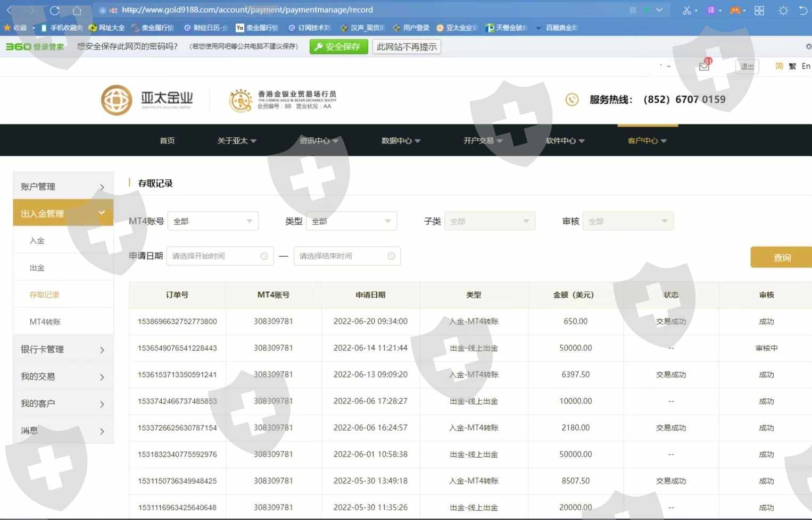Open the mail inbox envelope icon
Image resolution: width=812 pixels, height=520 pixels.
704,67
